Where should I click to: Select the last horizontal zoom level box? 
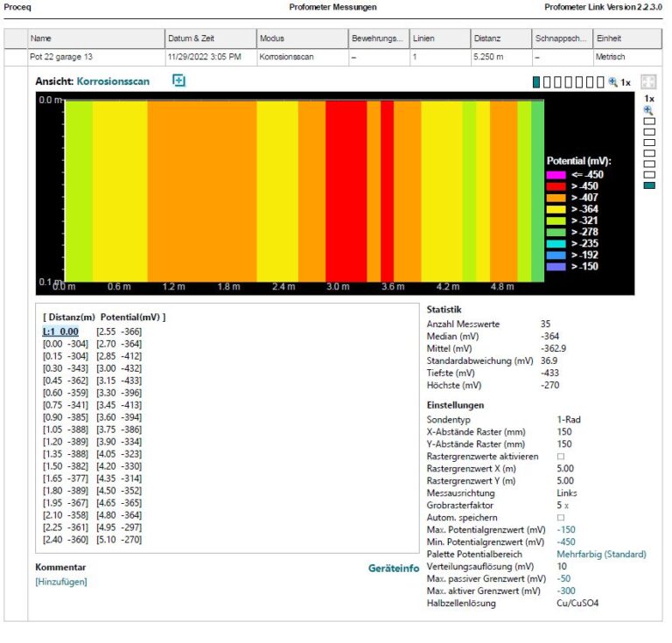coord(602,82)
